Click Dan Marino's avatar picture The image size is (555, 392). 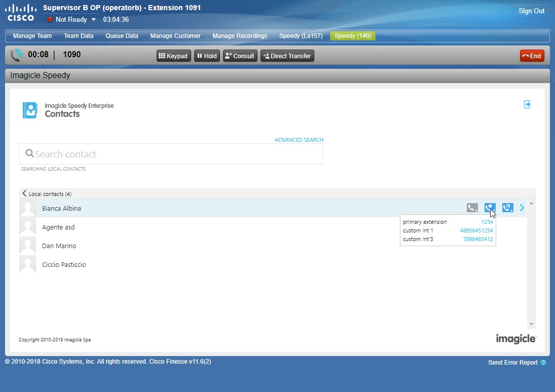pyautogui.click(x=27, y=246)
